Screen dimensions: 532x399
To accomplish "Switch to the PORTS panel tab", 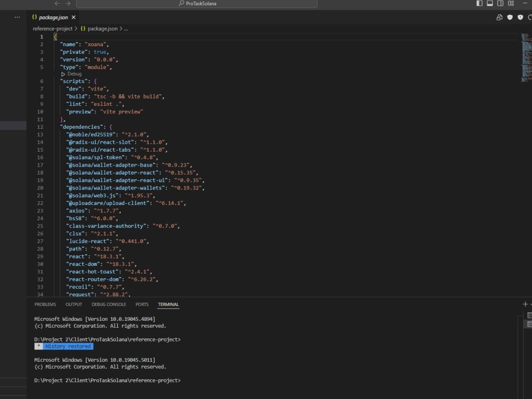I will [x=142, y=304].
